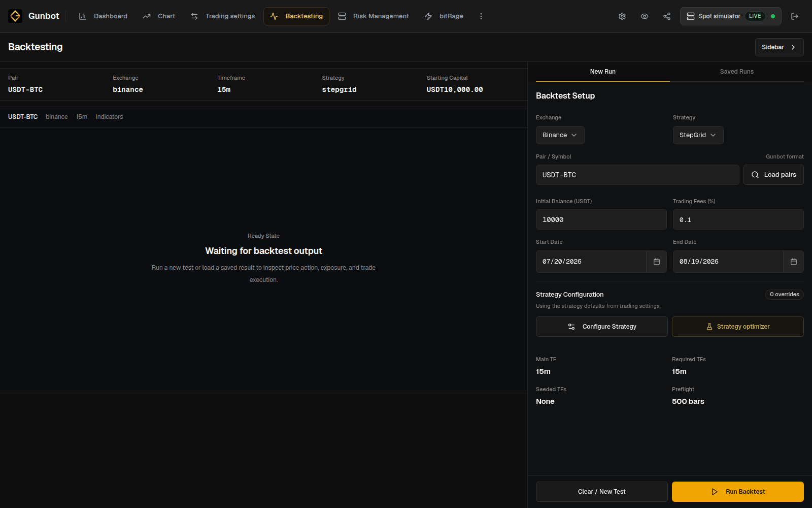Click the 500 bars preflight value
Image resolution: width=812 pixels, height=508 pixels.
tap(688, 401)
